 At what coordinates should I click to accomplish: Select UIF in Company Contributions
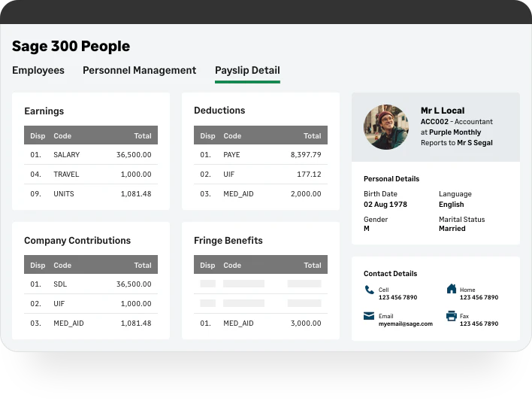click(59, 304)
